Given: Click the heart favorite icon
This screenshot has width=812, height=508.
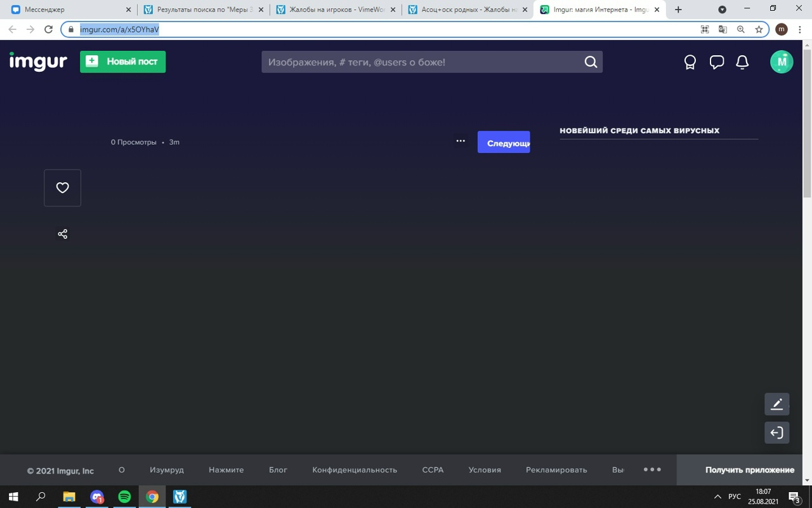Looking at the screenshot, I should (62, 188).
